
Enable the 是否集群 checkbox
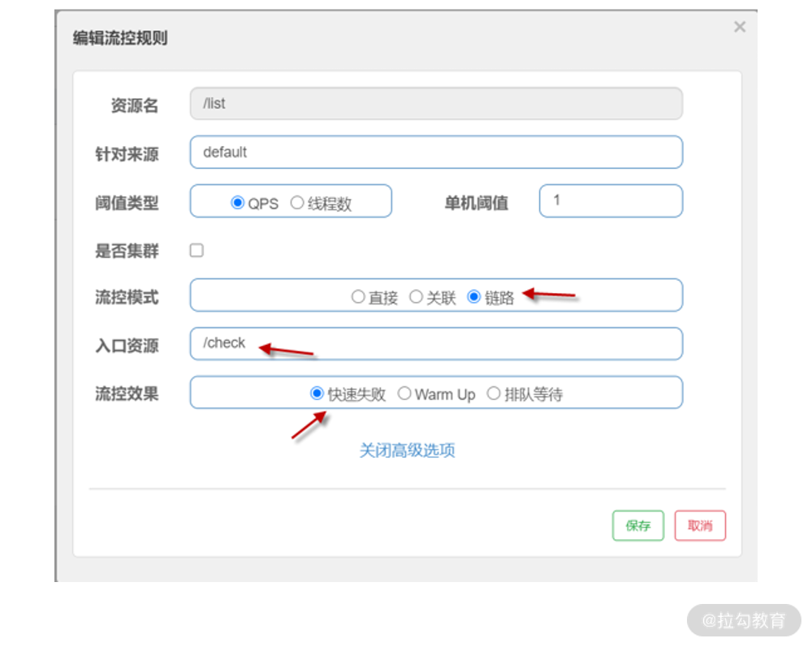(197, 251)
